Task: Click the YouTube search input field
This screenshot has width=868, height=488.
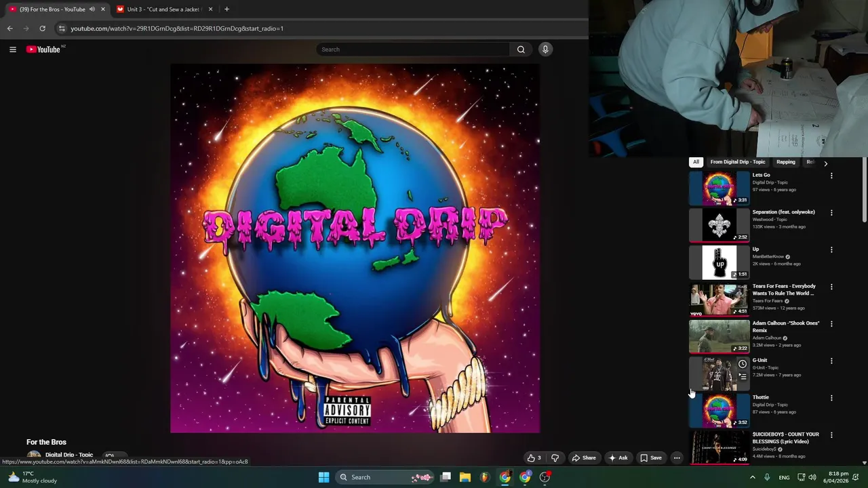Action: pyautogui.click(x=412, y=49)
